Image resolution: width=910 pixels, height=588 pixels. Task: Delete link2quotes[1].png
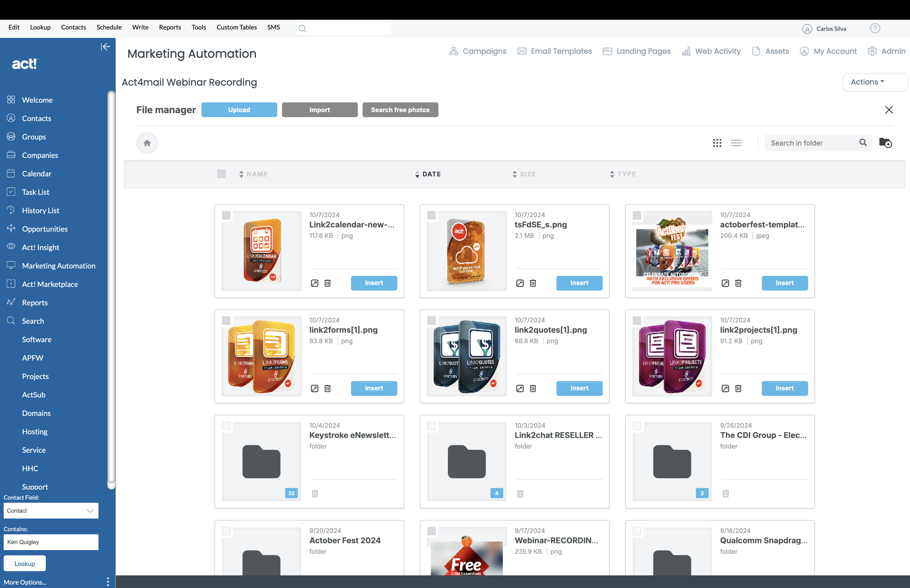(x=533, y=388)
